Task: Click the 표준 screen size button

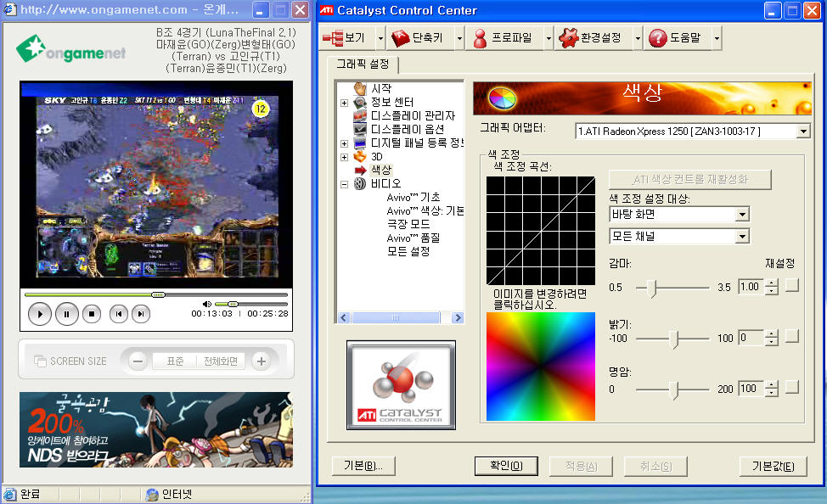Action: 175,361
